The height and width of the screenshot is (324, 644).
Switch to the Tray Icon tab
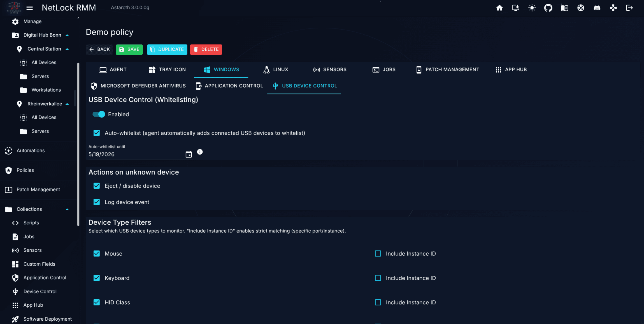[x=167, y=70]
